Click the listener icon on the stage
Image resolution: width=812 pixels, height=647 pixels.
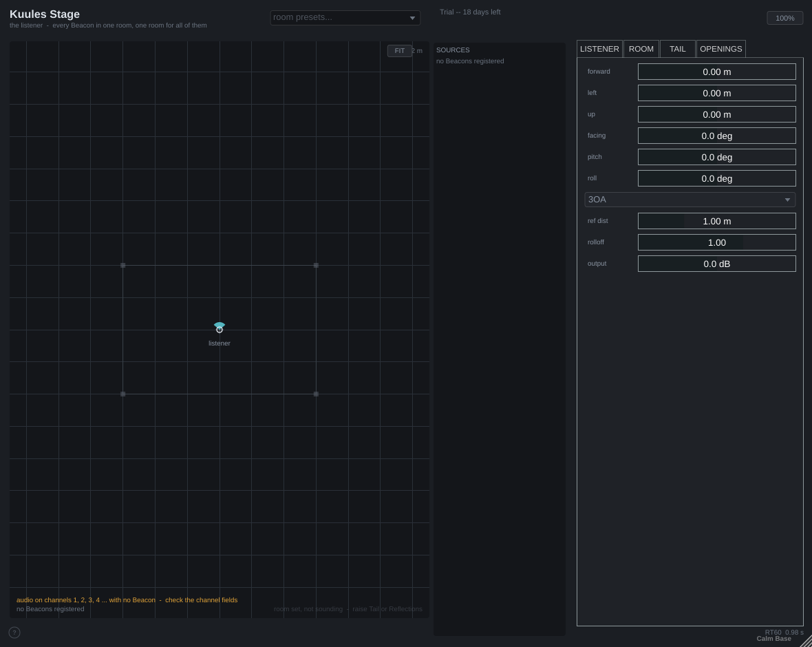[220, 328]
